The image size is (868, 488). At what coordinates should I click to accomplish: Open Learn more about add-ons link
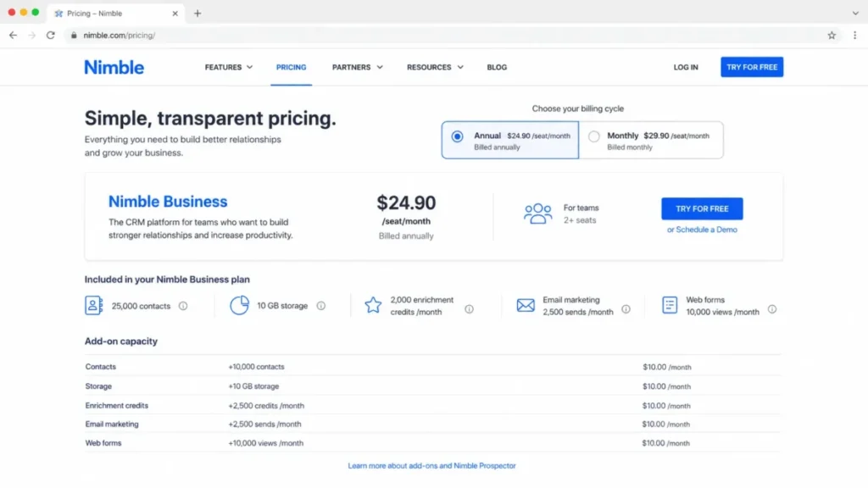tap(431, 466)
